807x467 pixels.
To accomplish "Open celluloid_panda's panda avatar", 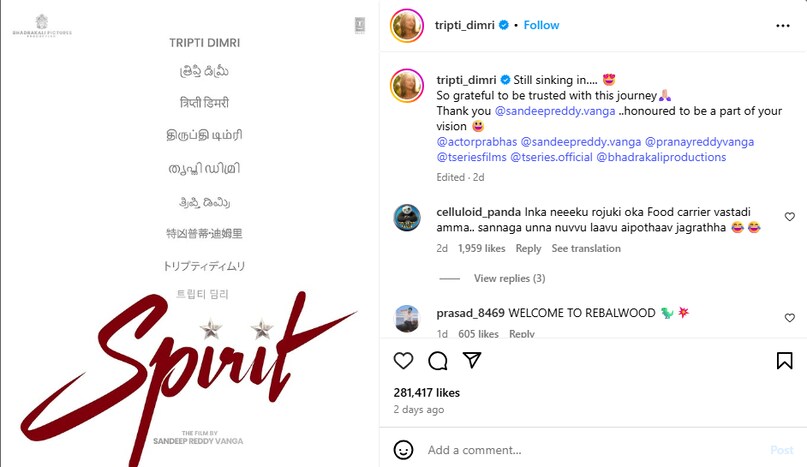I will (407, 217).
